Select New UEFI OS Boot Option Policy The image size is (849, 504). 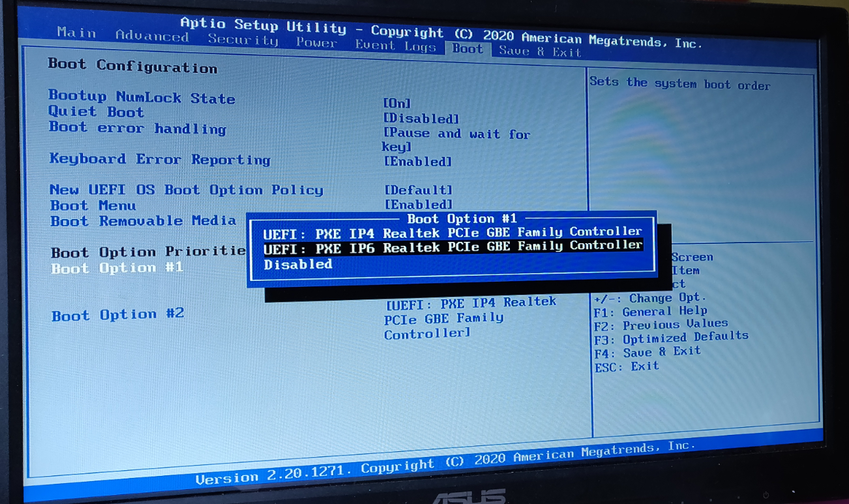pyautogui.click(x=186, y=190)
